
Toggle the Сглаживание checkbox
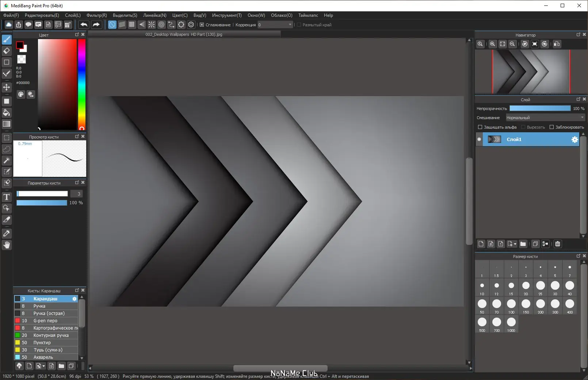coord(202,25)
